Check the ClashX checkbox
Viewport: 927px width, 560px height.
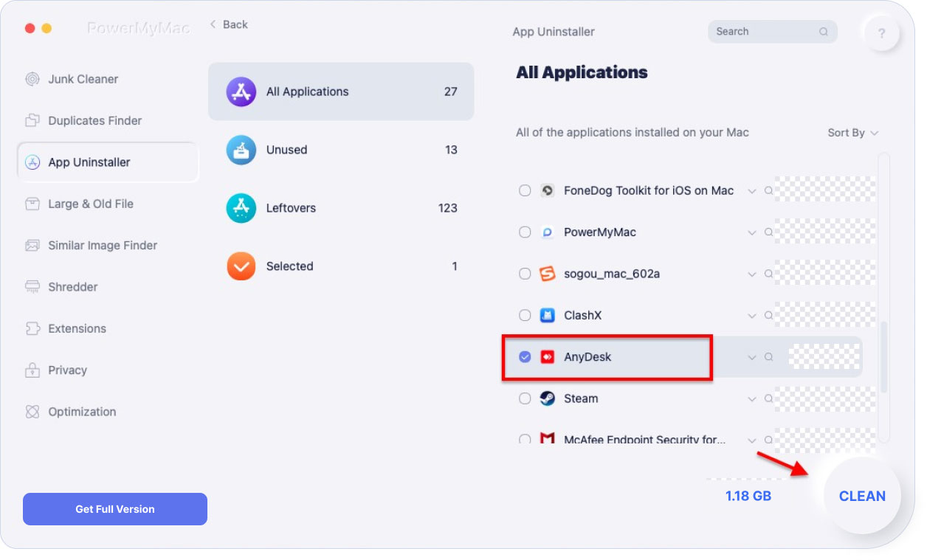[x=525, y=315]
